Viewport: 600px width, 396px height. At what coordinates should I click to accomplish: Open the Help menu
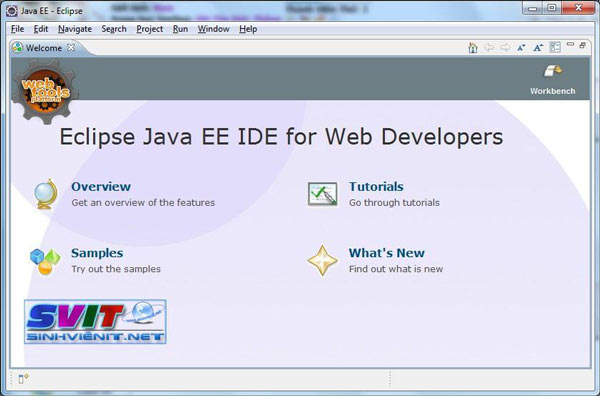tap(248, 29)
